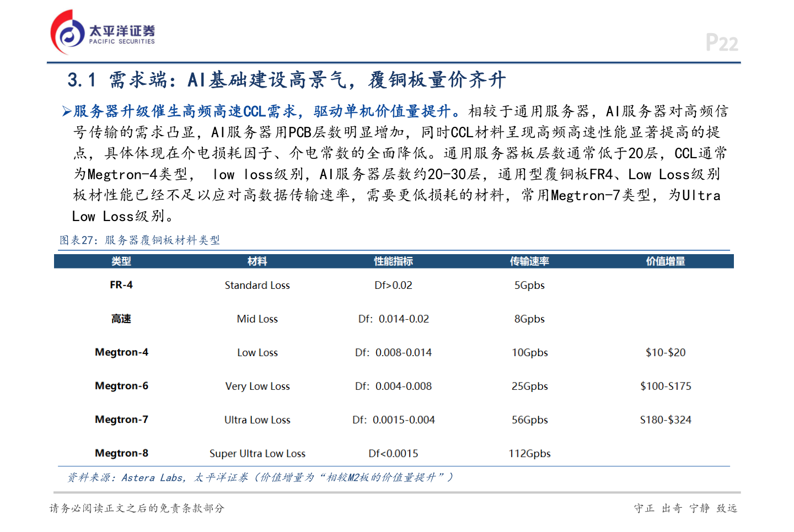Select the Megtron-8 row label
This screenshot has width=794, height=532.
tap(121, 453)
